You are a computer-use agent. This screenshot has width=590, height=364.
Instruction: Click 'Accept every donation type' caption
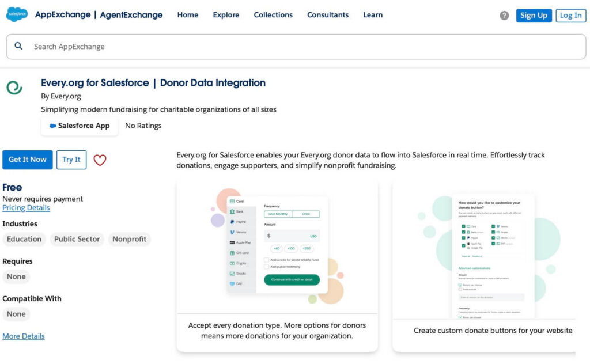(x=277, y=331)
